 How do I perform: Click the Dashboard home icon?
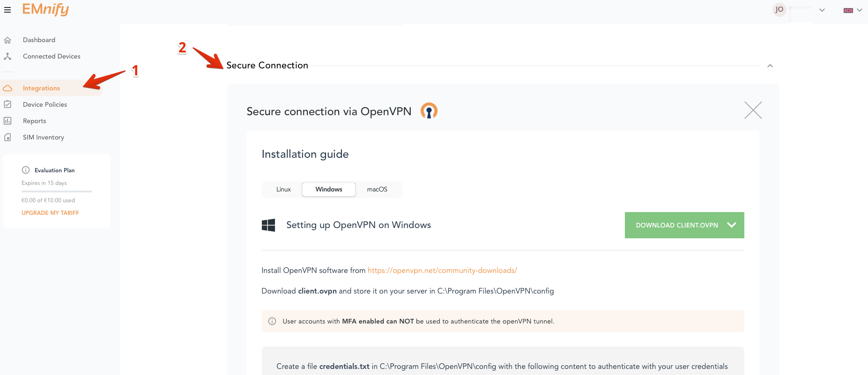[7, 40]
